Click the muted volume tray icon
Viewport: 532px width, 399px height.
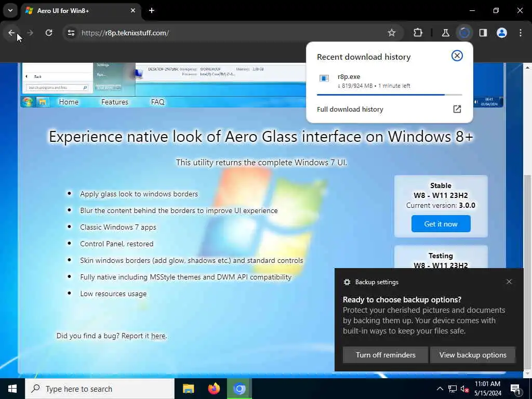tap(465, 389)
